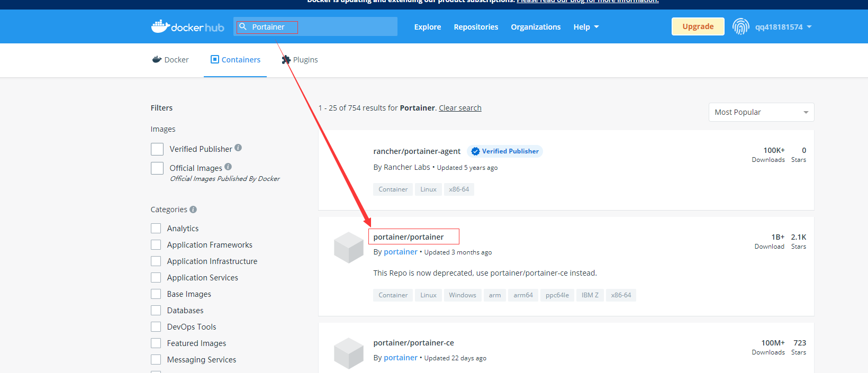Viewport: 868px width, 373px height.
Task: Click the Containers tab icon
Action: [215, 59]
